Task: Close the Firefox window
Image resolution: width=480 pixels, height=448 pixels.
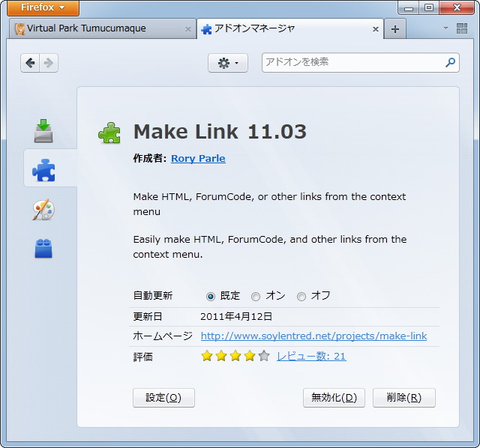Action: [457, 7]
